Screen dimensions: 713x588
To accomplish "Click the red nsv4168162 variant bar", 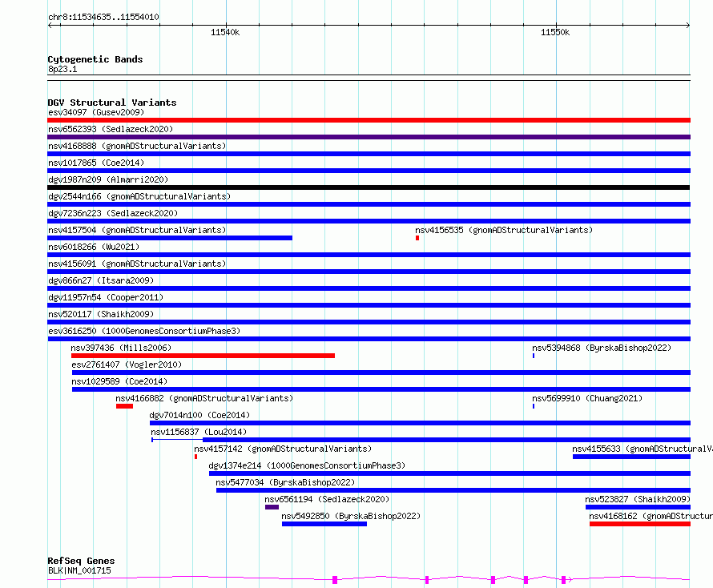I will (640, 524).
